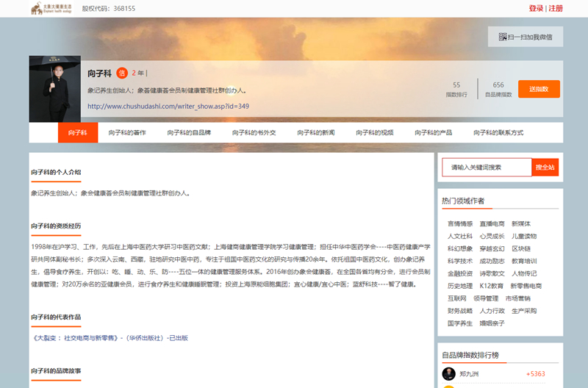Image resolution: width=588 pixels, height=388 pixels.
Task: Open the 向子科的新闻 tab
Action: (x=316, y=133)
